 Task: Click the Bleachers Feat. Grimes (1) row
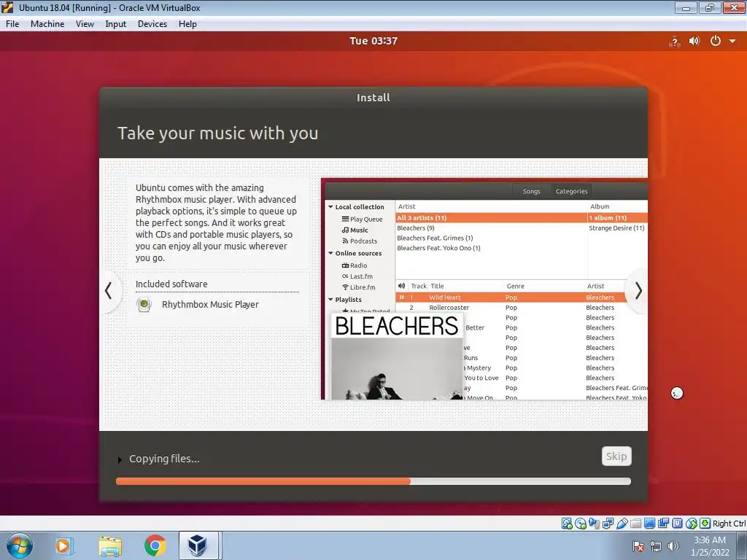(x=491, y=238)
